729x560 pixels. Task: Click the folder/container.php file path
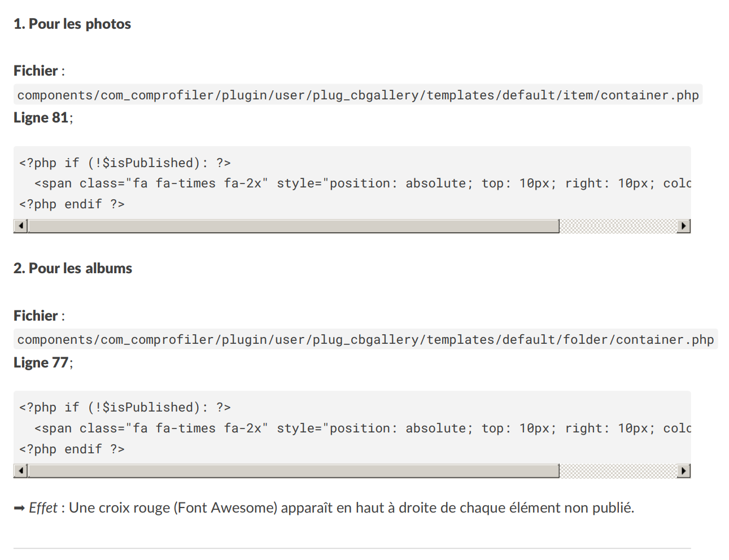click(365, 339)
